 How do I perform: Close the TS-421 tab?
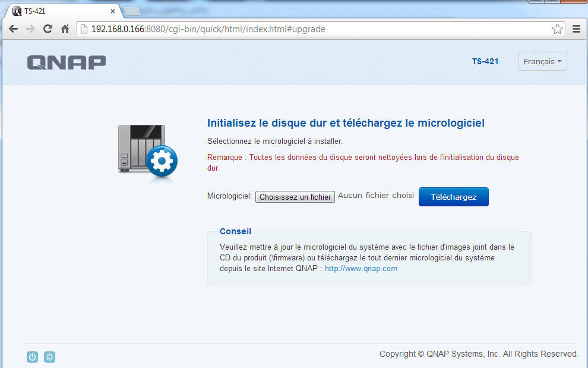click(113, 11)
